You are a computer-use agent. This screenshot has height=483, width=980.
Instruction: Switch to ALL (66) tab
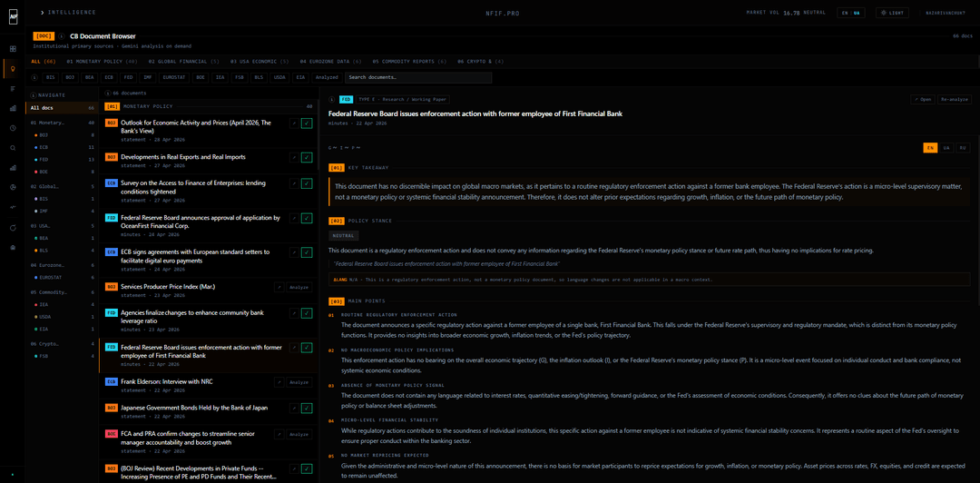click(44, 62)
